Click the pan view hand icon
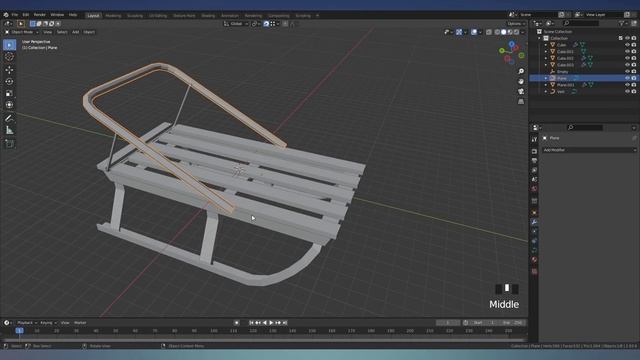Screen dimensions: 640x360 (x=521, y=82)
